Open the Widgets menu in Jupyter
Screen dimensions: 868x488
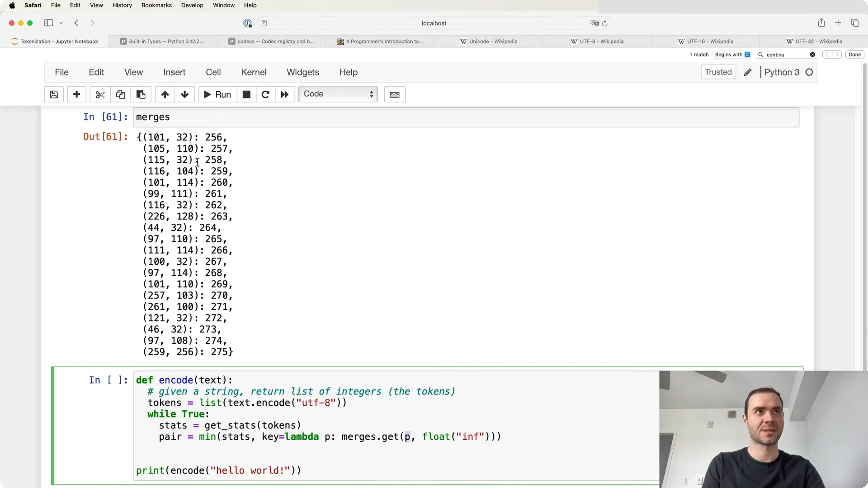pos(303,72)
